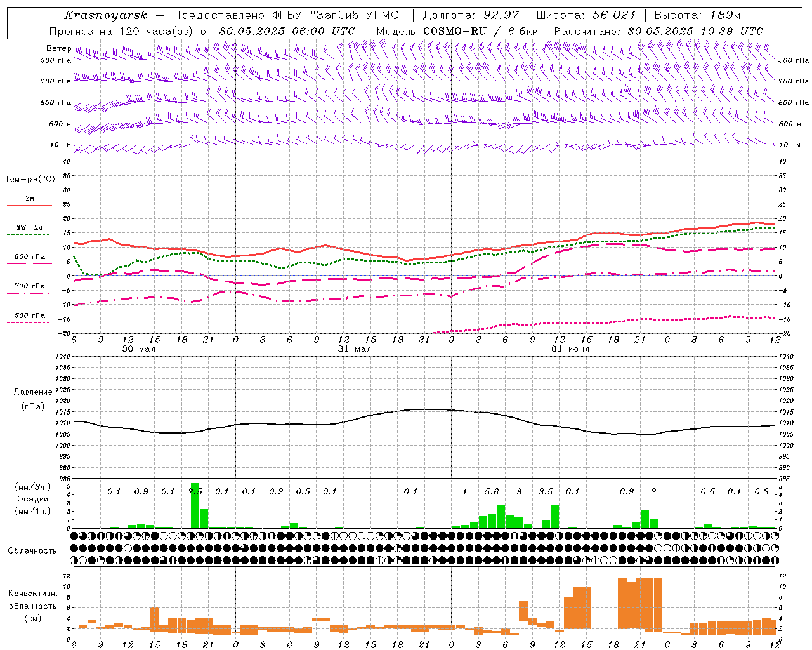Click the "3.5" precipitation total value
This screenshot has height=650, width=812.
546,491
